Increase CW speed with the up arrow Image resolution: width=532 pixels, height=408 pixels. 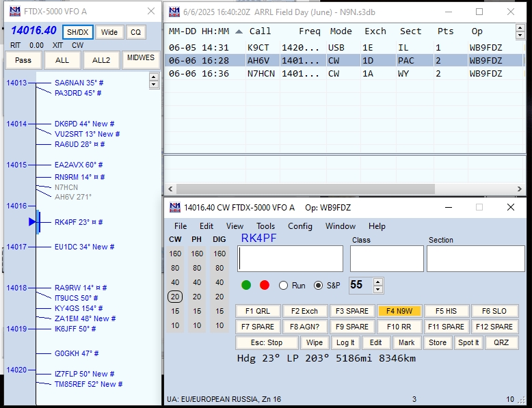coord(376,282)
